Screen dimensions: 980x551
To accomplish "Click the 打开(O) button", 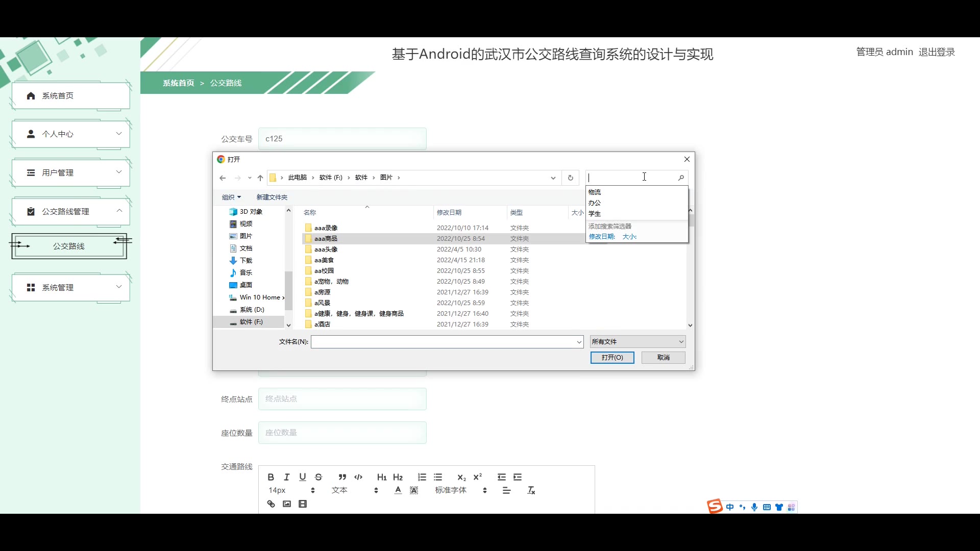I will 612,358.
